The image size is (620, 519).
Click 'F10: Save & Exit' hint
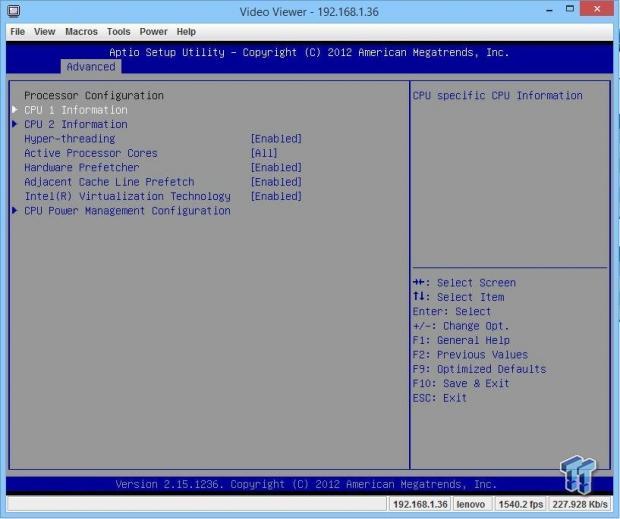click(x=461, y=383)
